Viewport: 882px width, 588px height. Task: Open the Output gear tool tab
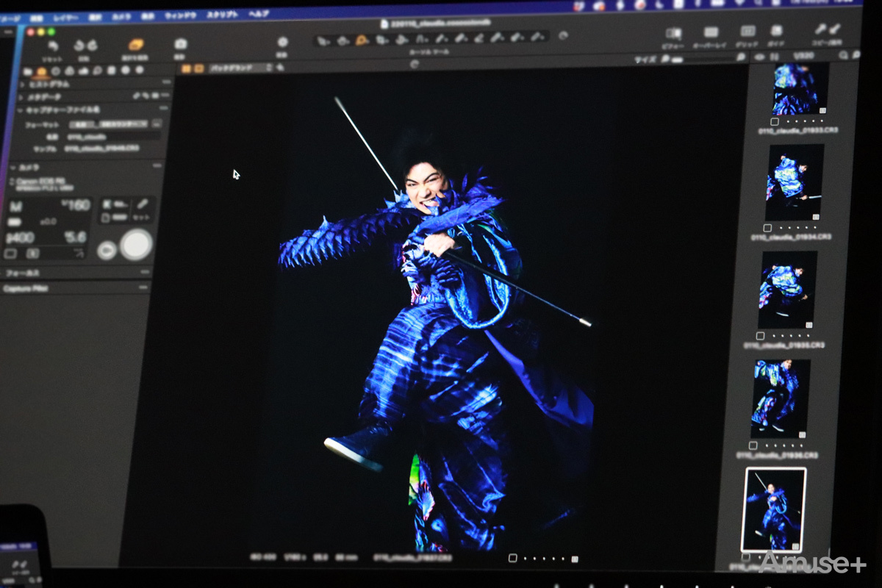pos(139,70)
